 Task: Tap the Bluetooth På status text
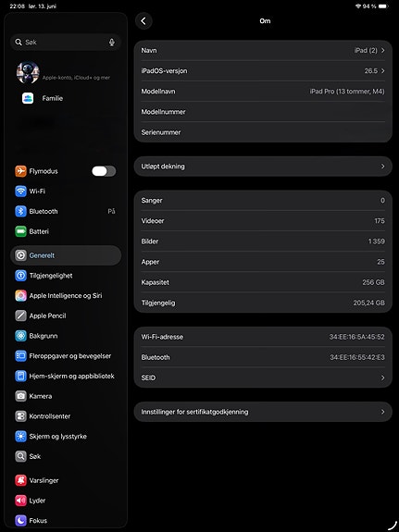(111, 211)
